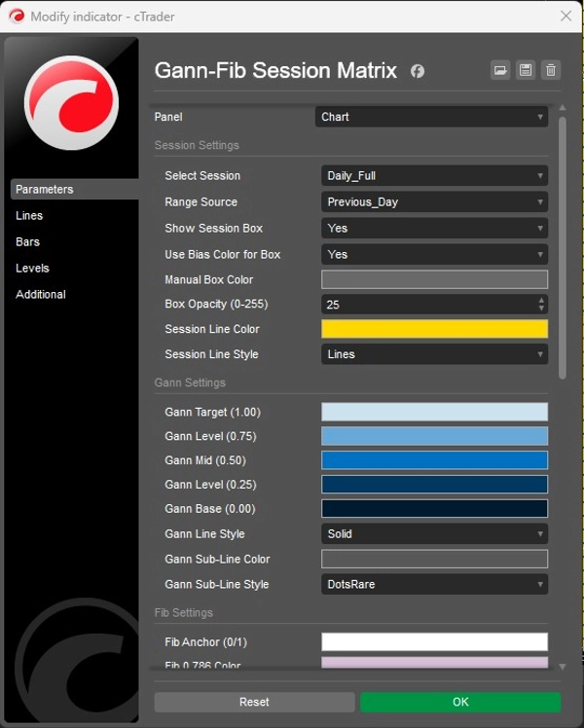
Task: Open the load parameters folder icon
Action: [500, 70]
